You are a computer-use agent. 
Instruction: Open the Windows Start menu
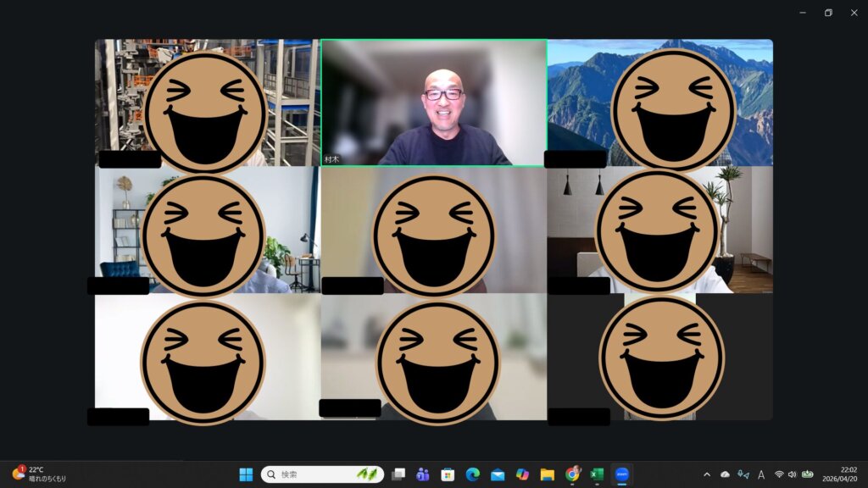click(x=246, y=474)
